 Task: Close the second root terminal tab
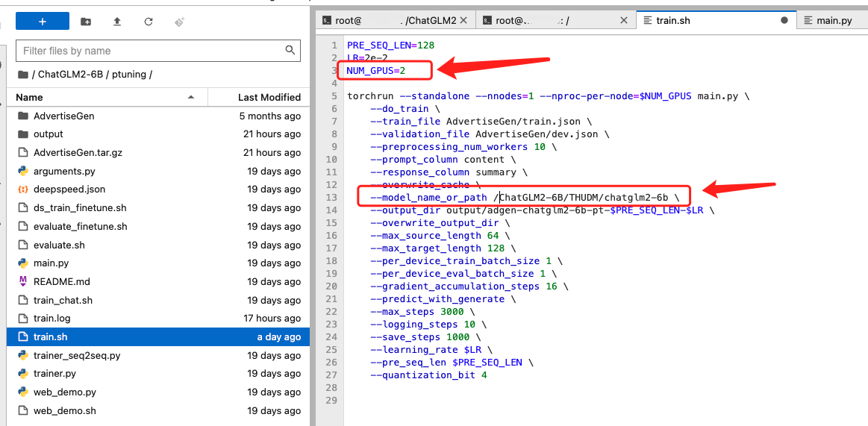click(x=624, y=20)
